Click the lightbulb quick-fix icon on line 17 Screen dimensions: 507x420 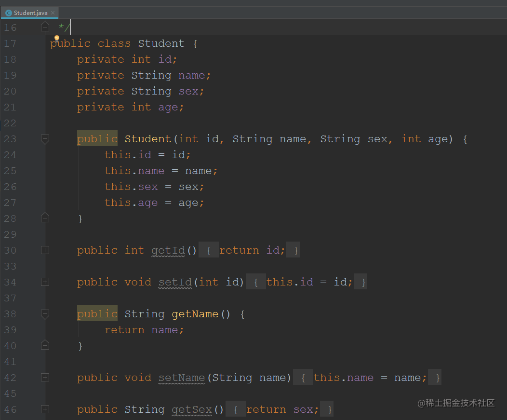click(57, 38)
